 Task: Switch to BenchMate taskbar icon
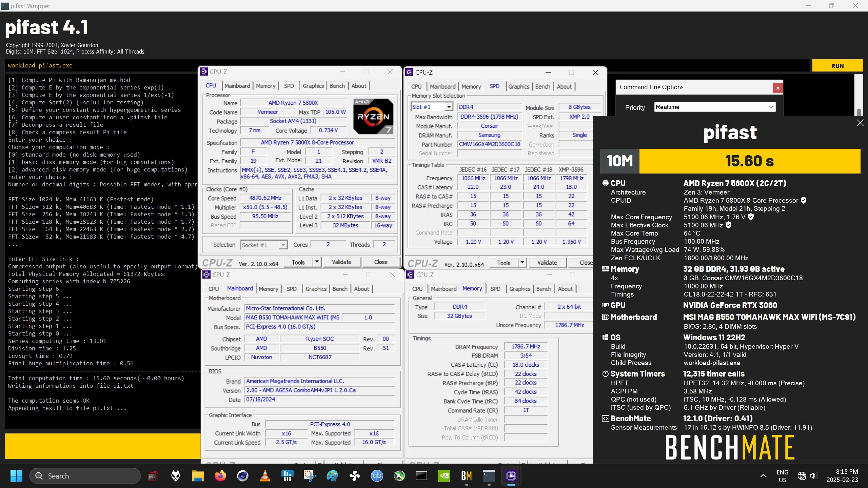466,476
